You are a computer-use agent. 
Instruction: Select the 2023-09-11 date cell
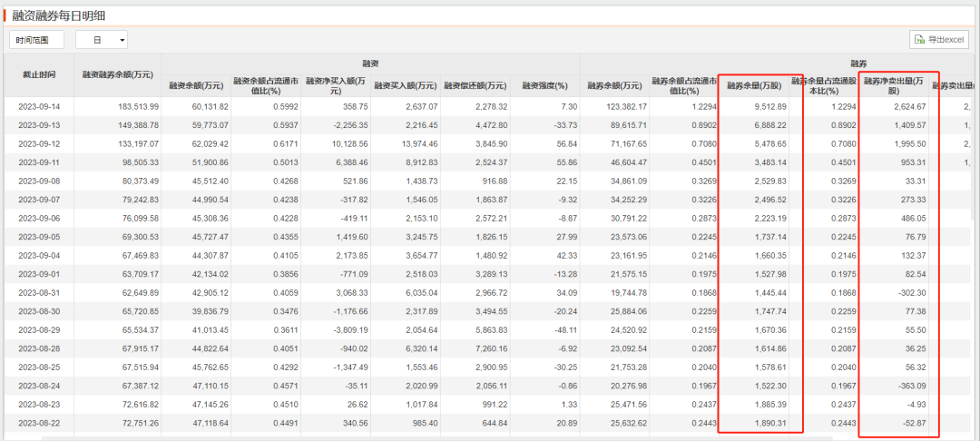(39, 162)
